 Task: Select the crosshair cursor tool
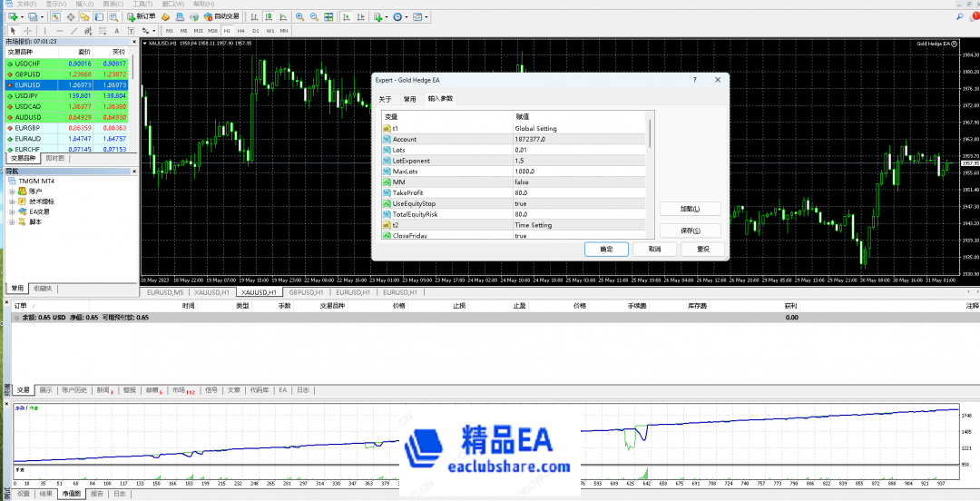pyautogui.click(x=28, y=30)
